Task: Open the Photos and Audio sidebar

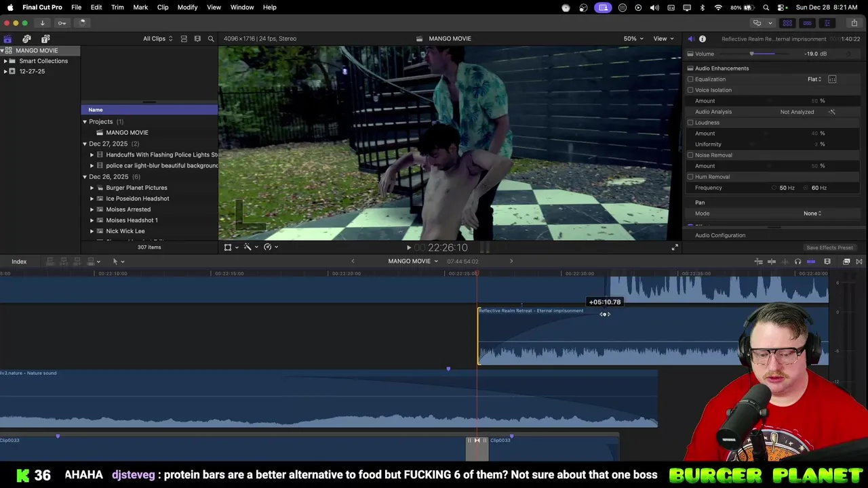Action: pos(26,39)
